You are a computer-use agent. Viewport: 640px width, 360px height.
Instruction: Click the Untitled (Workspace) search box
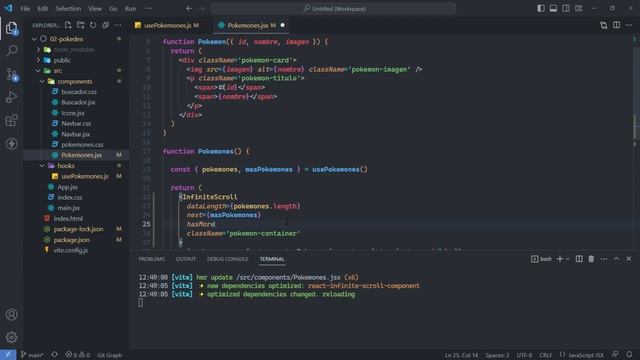click(333, 9)
